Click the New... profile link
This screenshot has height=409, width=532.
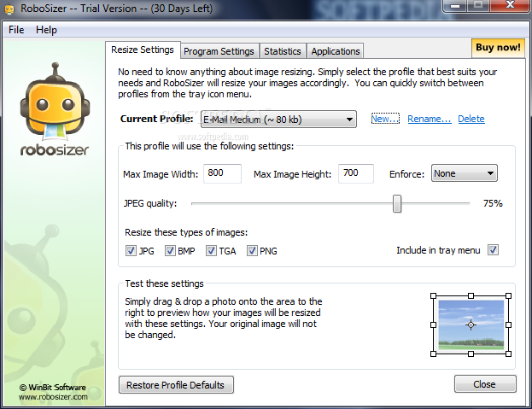pyautogui.click(x=385, y=119)
